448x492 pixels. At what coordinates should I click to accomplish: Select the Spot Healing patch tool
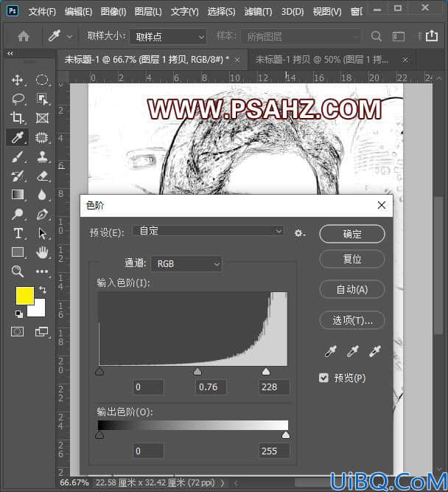point(42,137)
